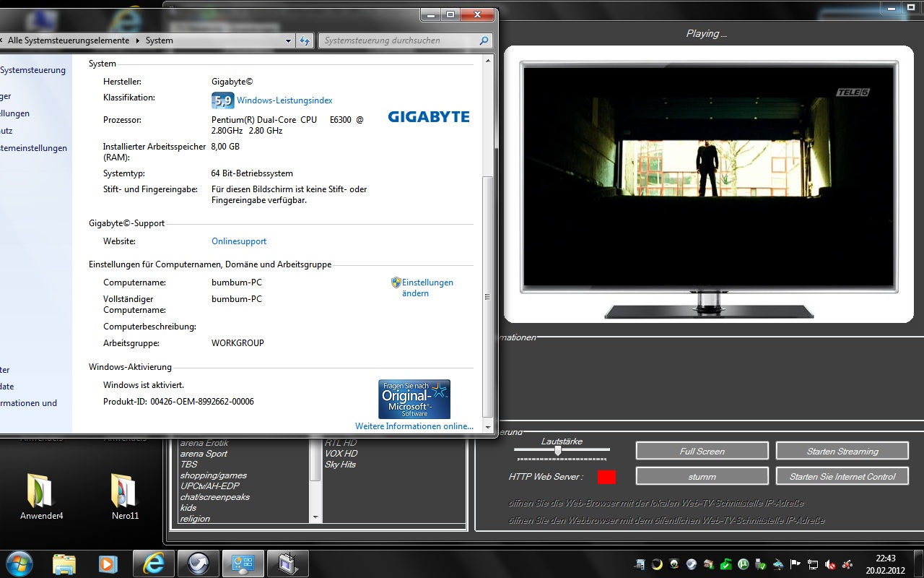The width and height of the screenshot is (924, 578).
Task: Open the Windows-Leistungsindex link
Action: 284,100
